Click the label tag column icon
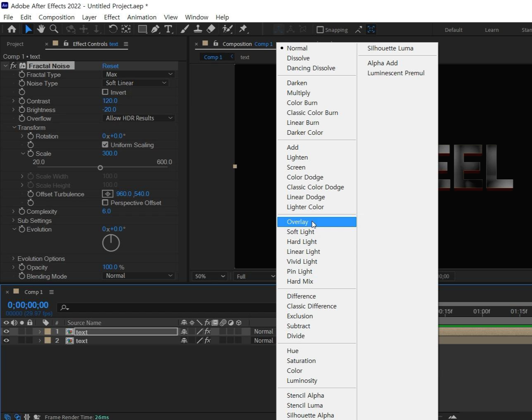 [46, 322]
